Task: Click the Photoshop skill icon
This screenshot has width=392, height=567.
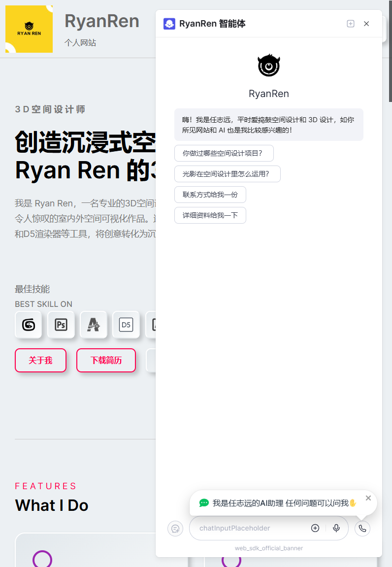Action: tap(61, 325)
